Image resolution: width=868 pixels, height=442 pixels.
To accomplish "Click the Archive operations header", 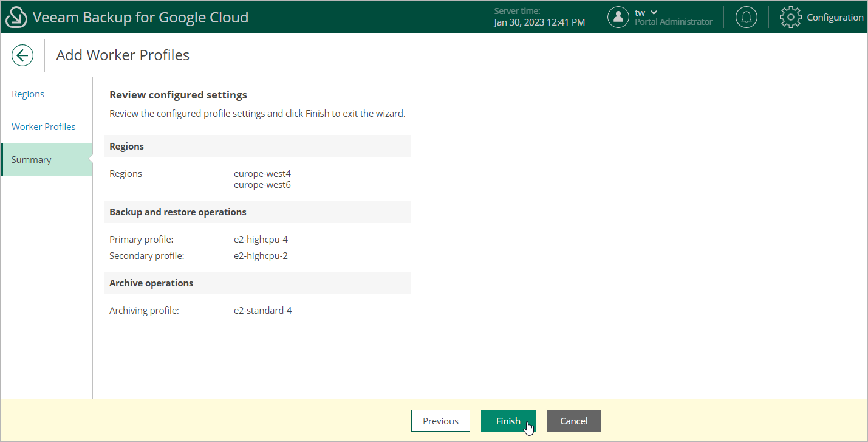I will click(258, 283).
